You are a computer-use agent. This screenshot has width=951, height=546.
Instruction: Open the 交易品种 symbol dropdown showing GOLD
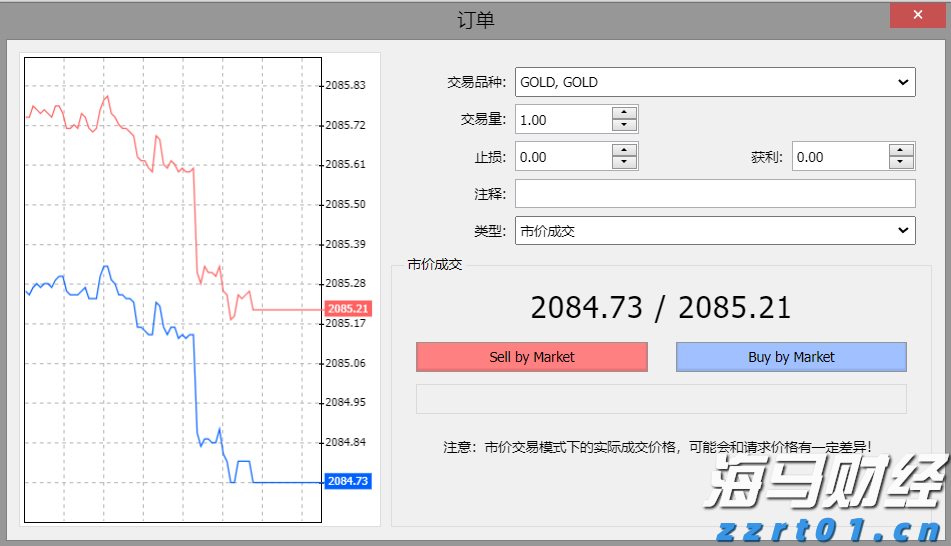[x=715, y=82]
